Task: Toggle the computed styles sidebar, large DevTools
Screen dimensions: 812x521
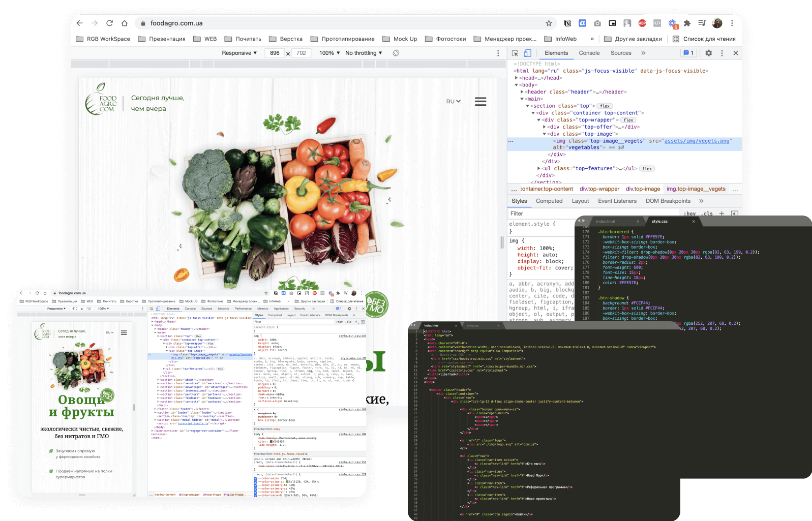Action: point(734,213)
